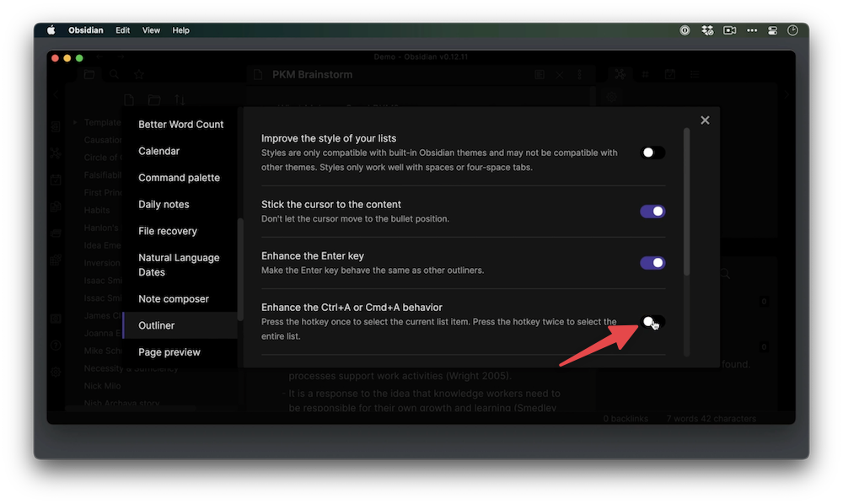
Task: Open the search tab in left sidebar
Action: [x=114, y=75]
